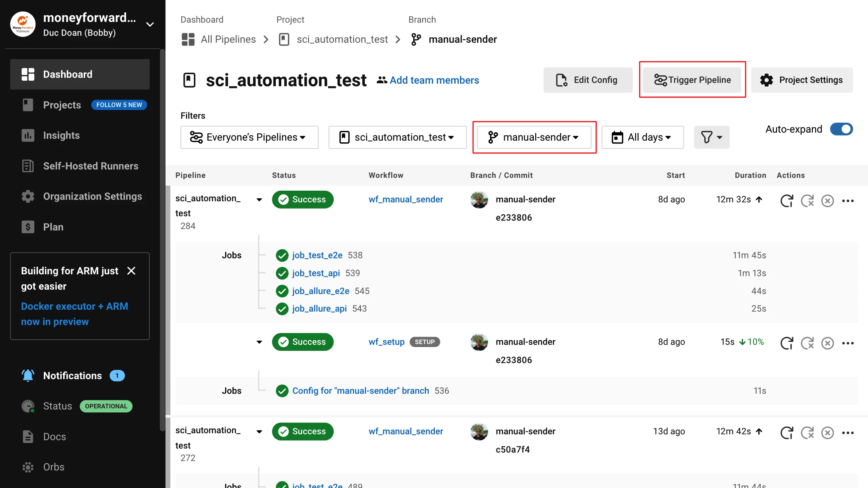Click All Pipelines breadcrumb
The height and width of the screenshot is (488, 868).
[x=228, y=39]
